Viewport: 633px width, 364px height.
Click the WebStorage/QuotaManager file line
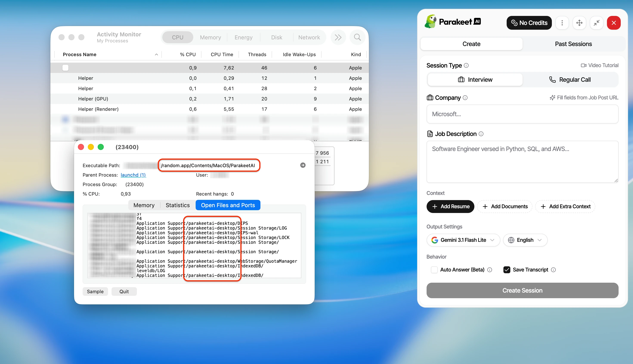pos(217,261)
